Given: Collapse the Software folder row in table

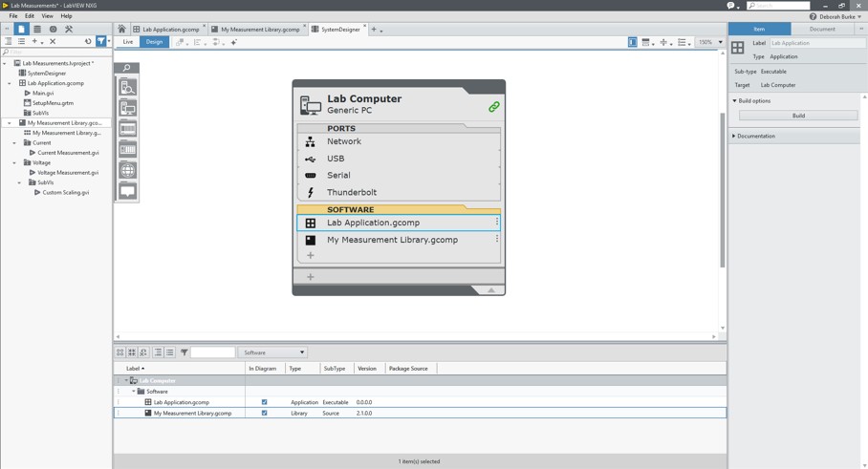Looking at the screenshot, I should (134, 391).
